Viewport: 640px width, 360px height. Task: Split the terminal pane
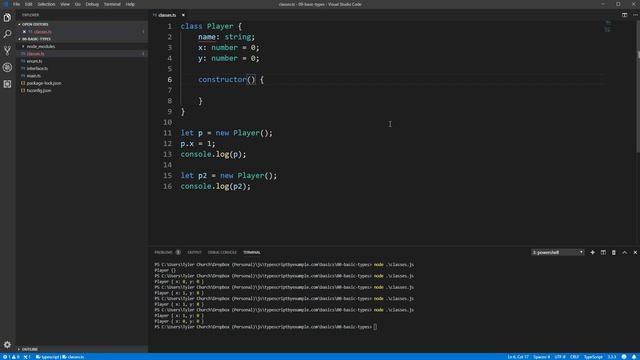click(x=603, y=253)
